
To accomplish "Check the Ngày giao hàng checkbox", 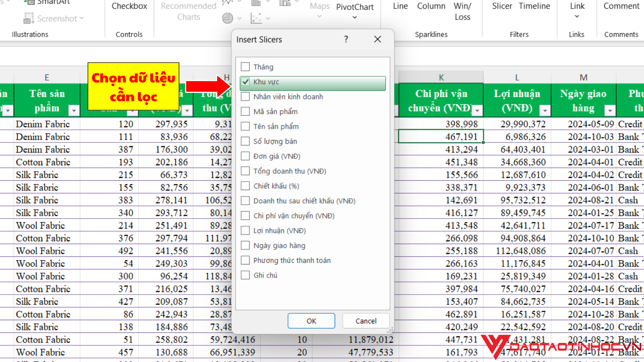I will point(245,245).
